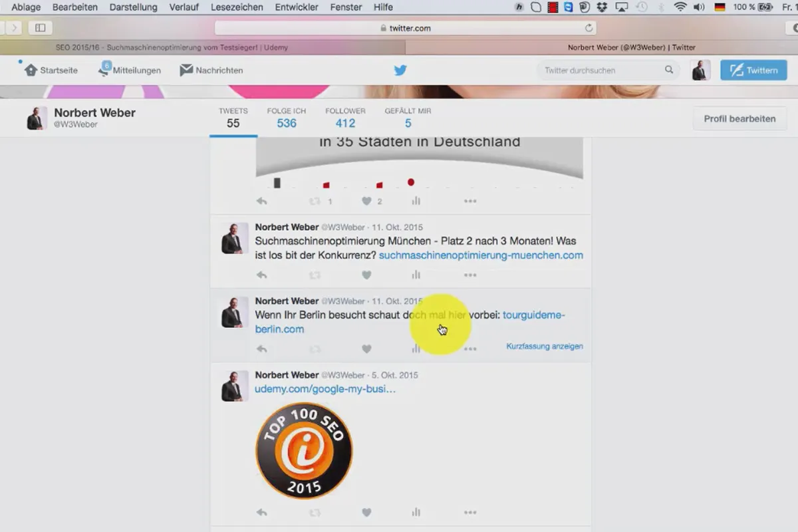The width and height of the screenshot is (798, 532).
Task: Click Norbert Weber name in profile header
Action: tap(94, 112)
